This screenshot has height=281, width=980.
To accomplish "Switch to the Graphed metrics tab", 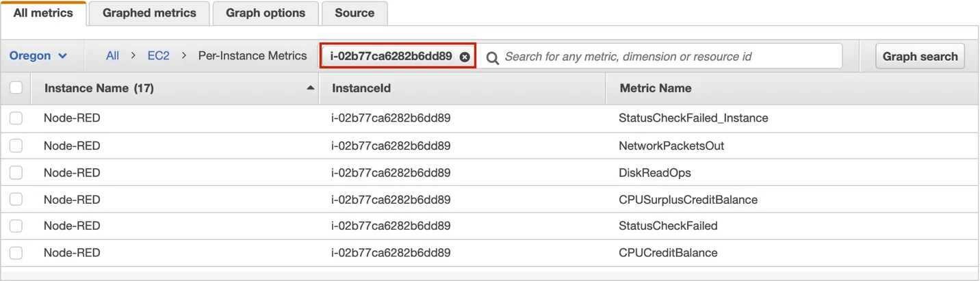I will click(149, 13).
